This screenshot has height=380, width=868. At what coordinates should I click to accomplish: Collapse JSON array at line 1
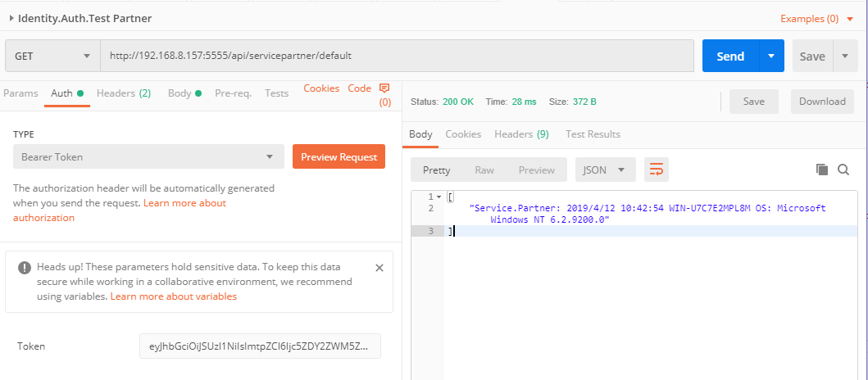click(439, 197)
